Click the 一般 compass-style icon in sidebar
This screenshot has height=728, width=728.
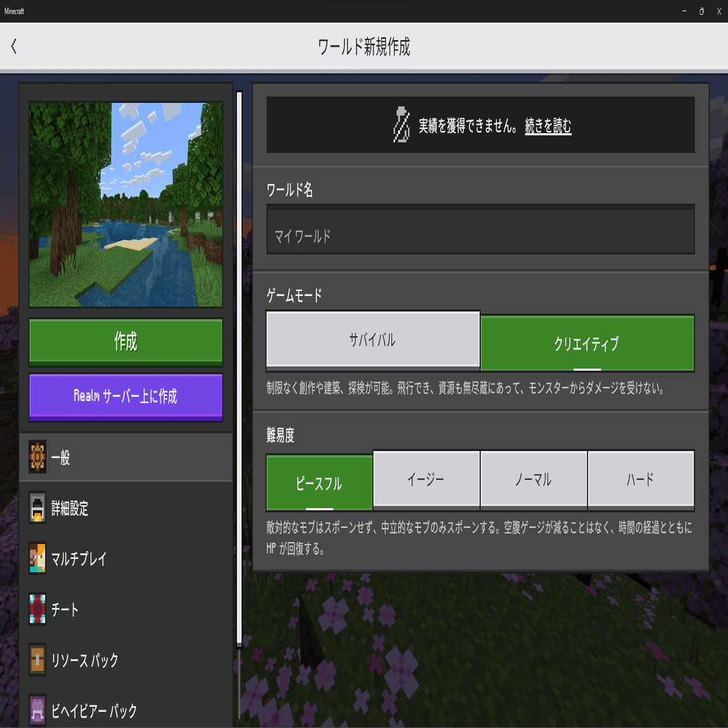point(37,457)
